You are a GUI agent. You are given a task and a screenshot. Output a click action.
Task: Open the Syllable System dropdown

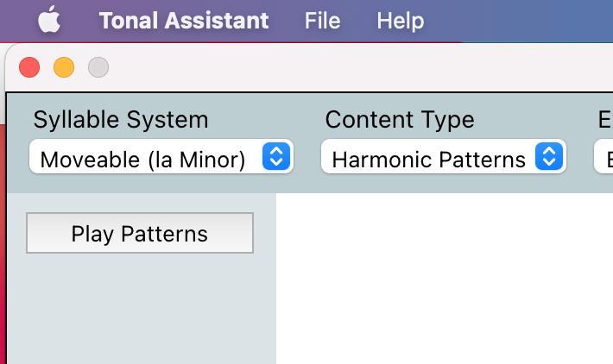pyautogui.click(x=161, y=157)
